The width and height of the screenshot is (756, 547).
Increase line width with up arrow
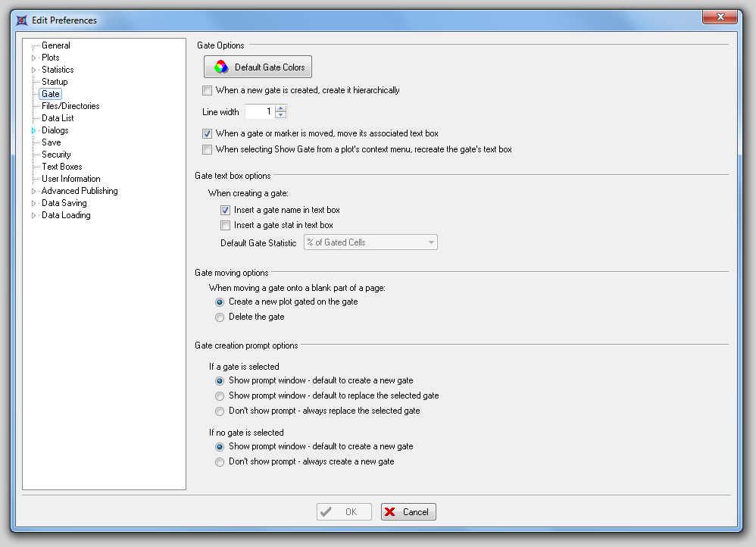pos(281,108)
